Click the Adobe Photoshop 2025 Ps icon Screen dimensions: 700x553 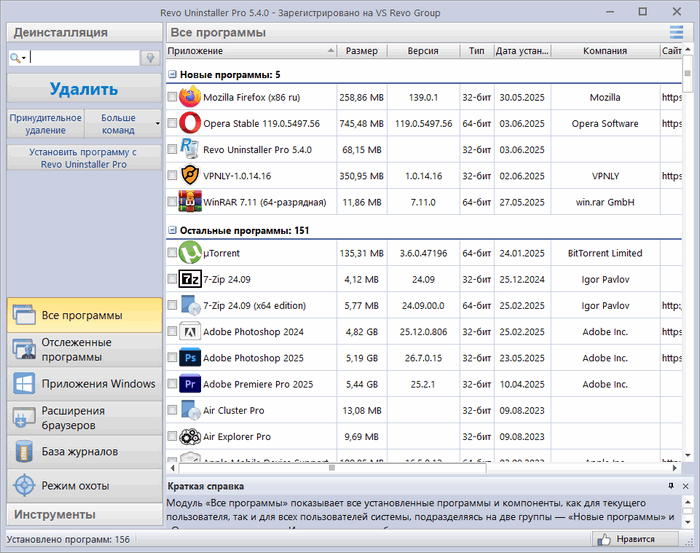coord(190,358)
